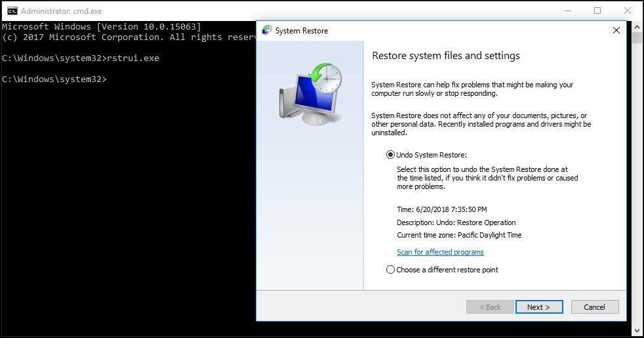644x338 pixels.
Task: Choose a different restore point option
Action: click(x=391, y=270)
